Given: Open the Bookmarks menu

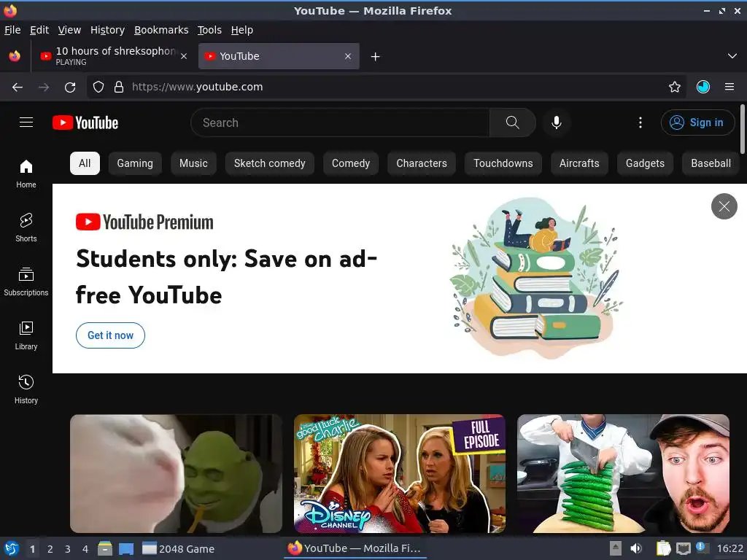Looking at the screenshot, I should coord(161,30).
